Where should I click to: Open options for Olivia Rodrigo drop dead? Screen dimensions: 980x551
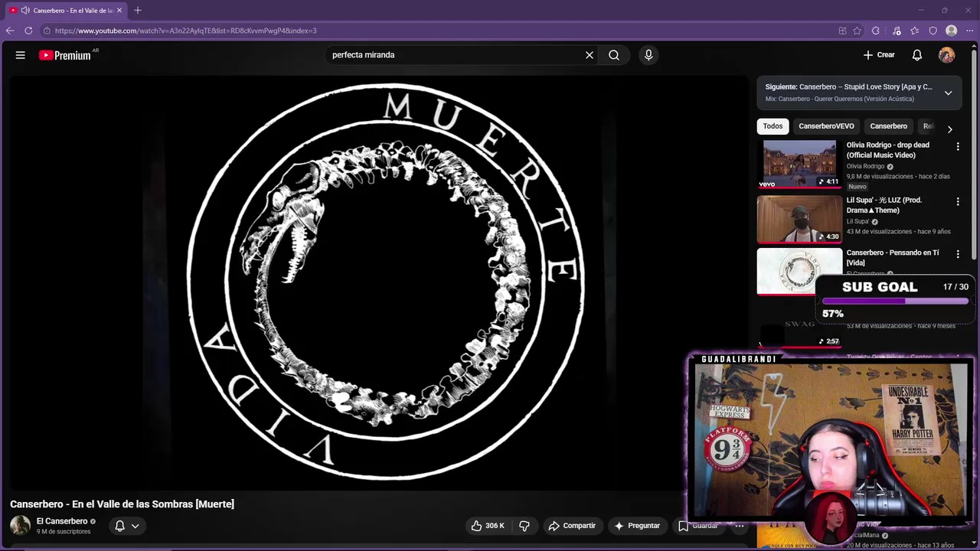[x=957, y=146]
